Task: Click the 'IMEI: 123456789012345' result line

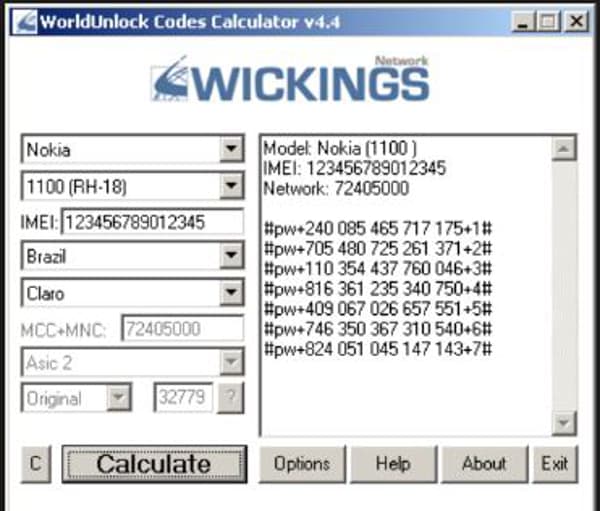Action: pyautogui.click(x=355, y=168)
